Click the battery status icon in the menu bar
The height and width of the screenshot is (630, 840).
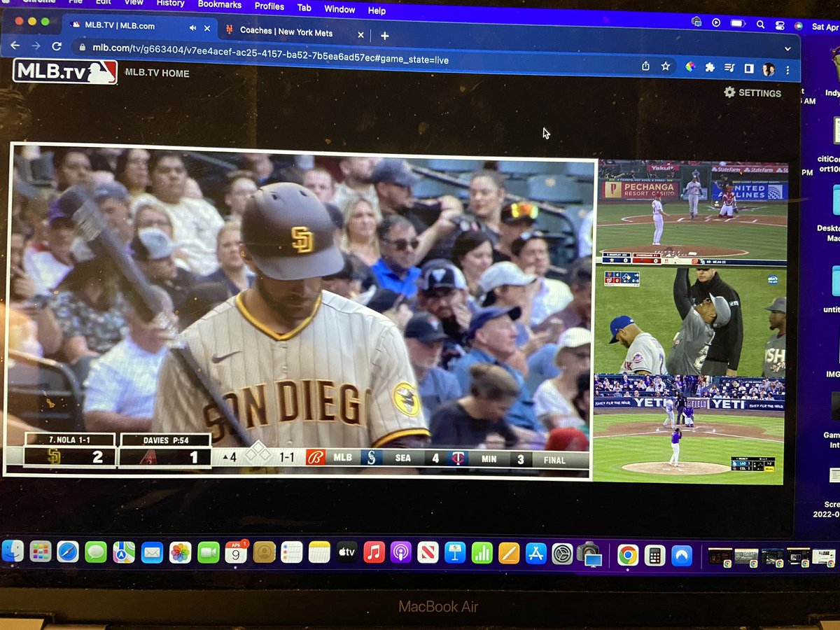click(x=739, y=24)
